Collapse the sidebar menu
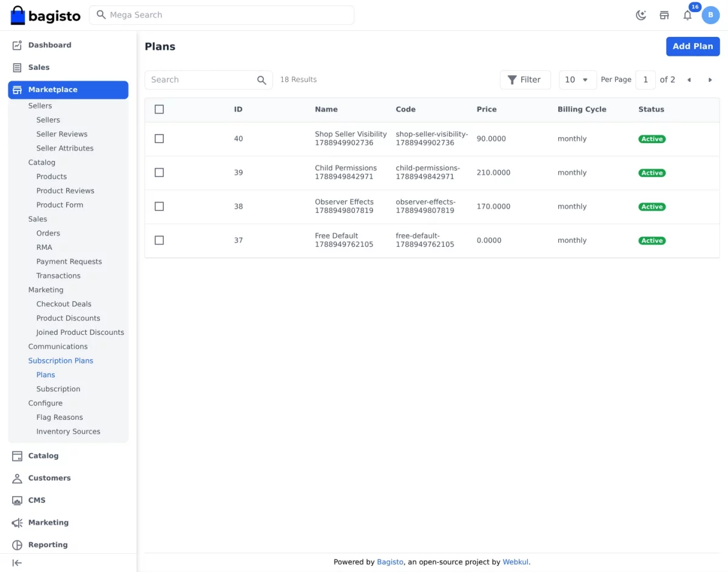728x572 pixels. point(17,563)
